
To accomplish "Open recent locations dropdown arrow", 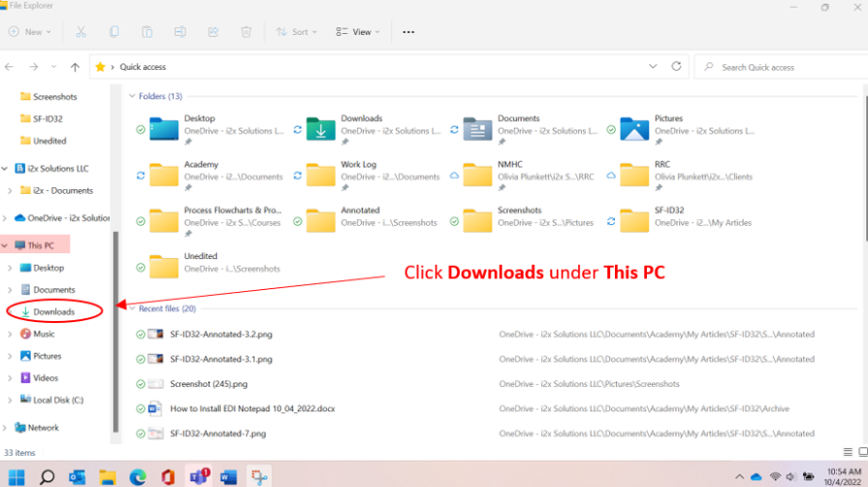I will (53, 67).
